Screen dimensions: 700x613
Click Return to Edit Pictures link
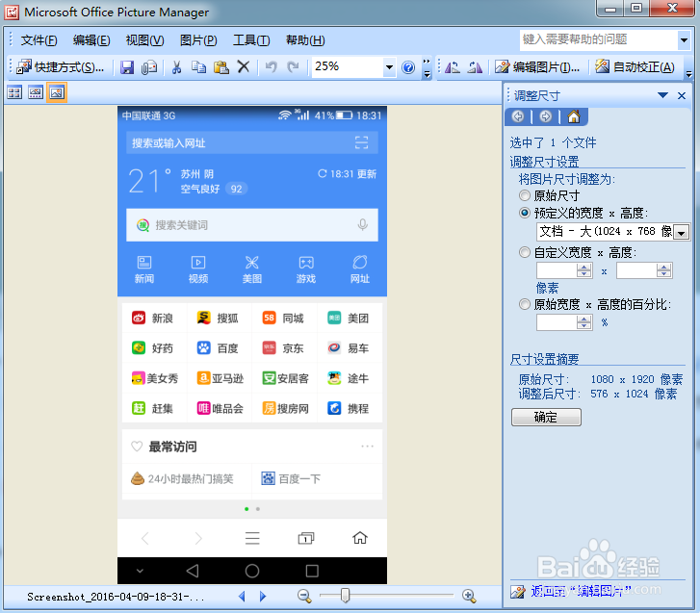click(581, 591)
